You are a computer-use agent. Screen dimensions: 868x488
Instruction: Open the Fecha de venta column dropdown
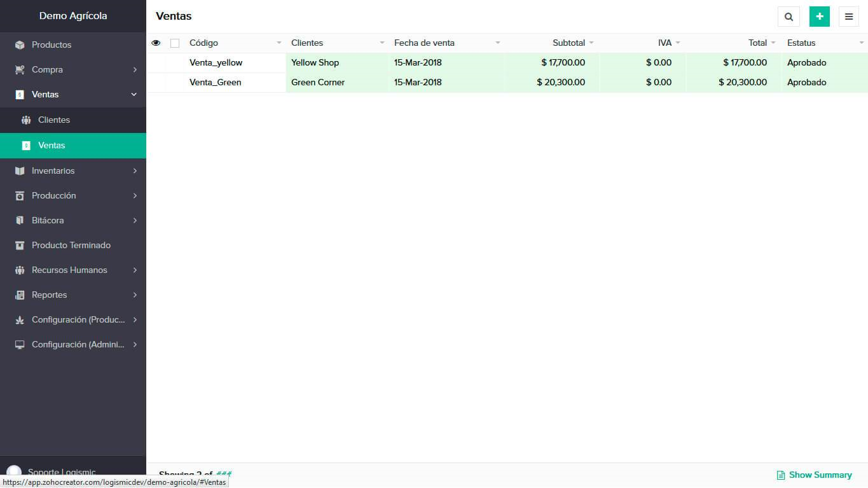click(x=497, y=43)
